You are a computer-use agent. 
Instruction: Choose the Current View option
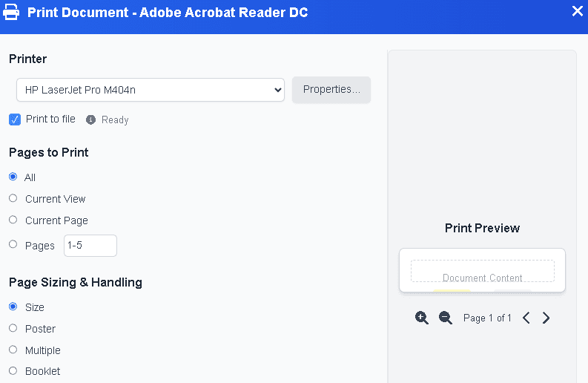(x=13, y=198)
